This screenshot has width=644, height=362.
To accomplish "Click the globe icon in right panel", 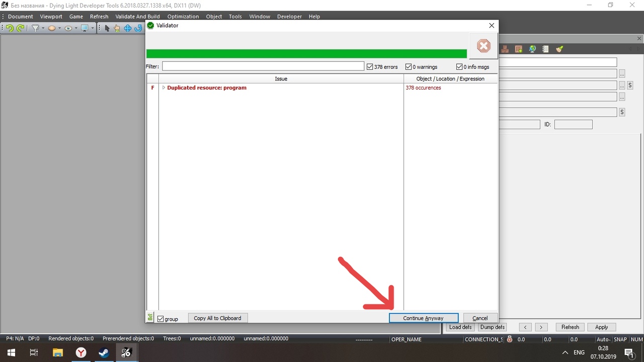I will 532,49.
